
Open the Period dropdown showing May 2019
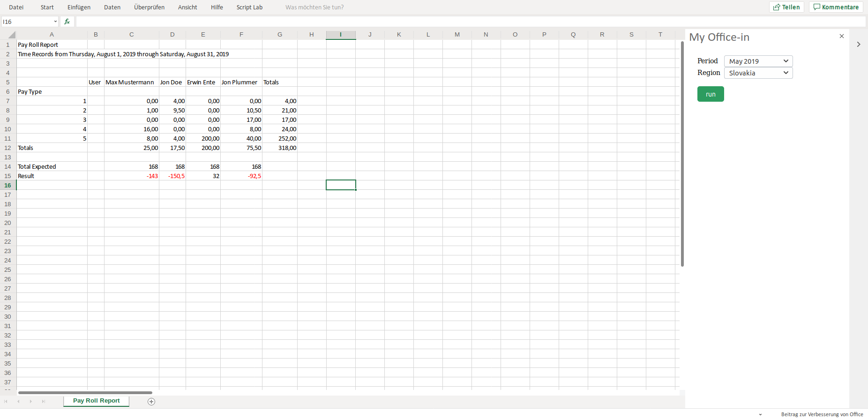click(758, 61)
